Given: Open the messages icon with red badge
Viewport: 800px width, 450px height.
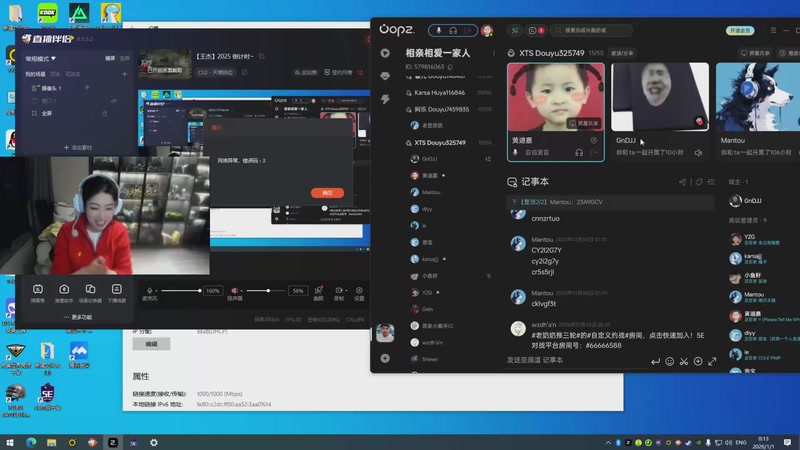Looking at the screenshot, I should point(536,31).
